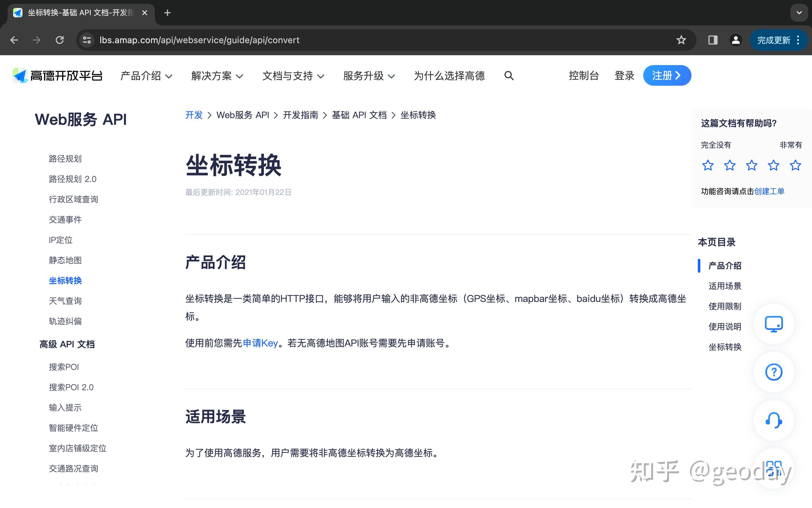The image size is (812, 508).
Task: Bookmark this page with the star icon
Action: click(681, 40)
